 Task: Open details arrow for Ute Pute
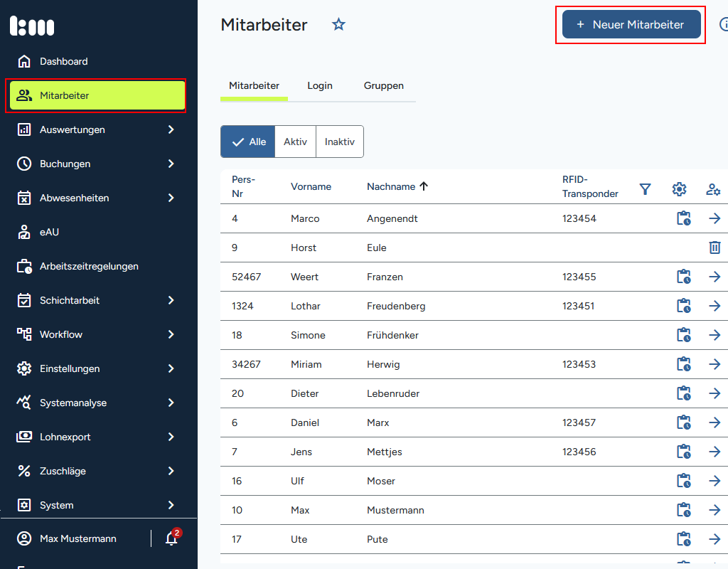(714, 539)
